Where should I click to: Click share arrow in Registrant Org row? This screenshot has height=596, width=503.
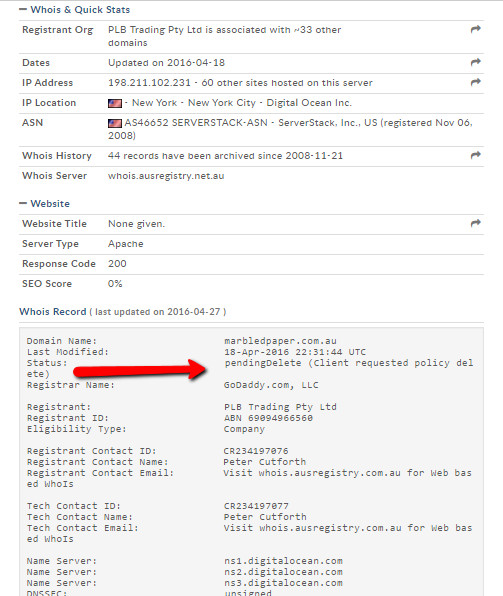476,29
